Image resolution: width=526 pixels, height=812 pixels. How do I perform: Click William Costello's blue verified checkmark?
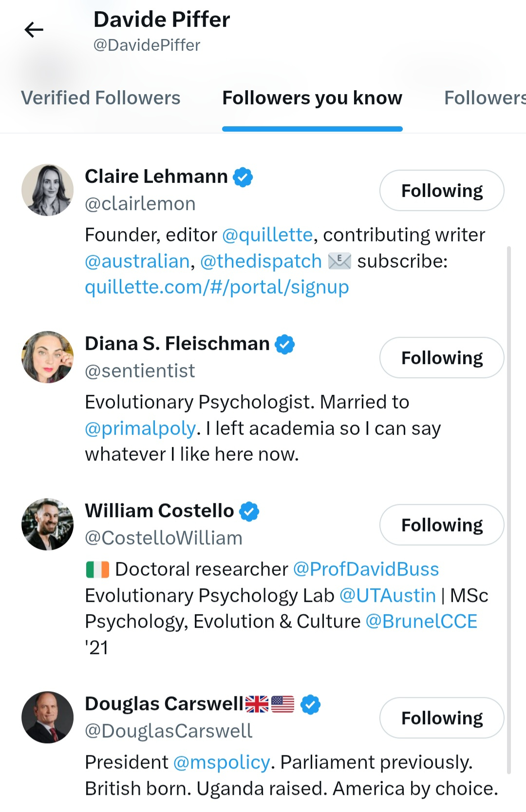pyautogui.click(x=249, y=511)
